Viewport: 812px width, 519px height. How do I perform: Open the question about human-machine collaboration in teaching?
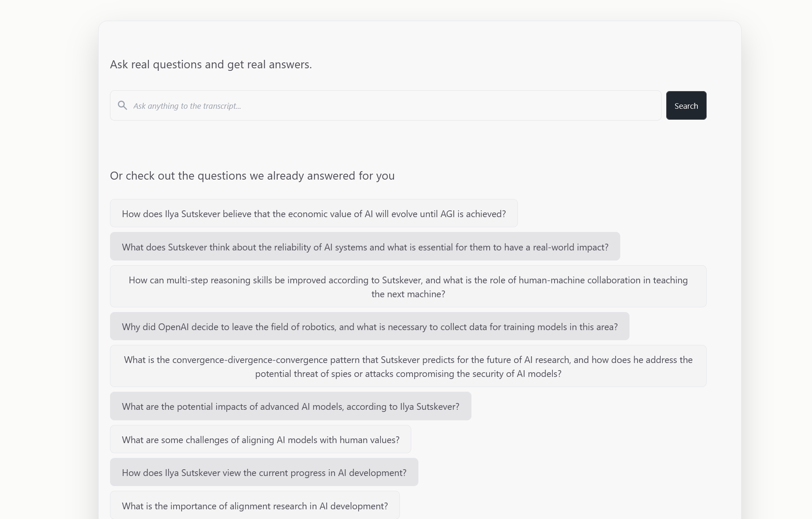[x=408, y=287]
